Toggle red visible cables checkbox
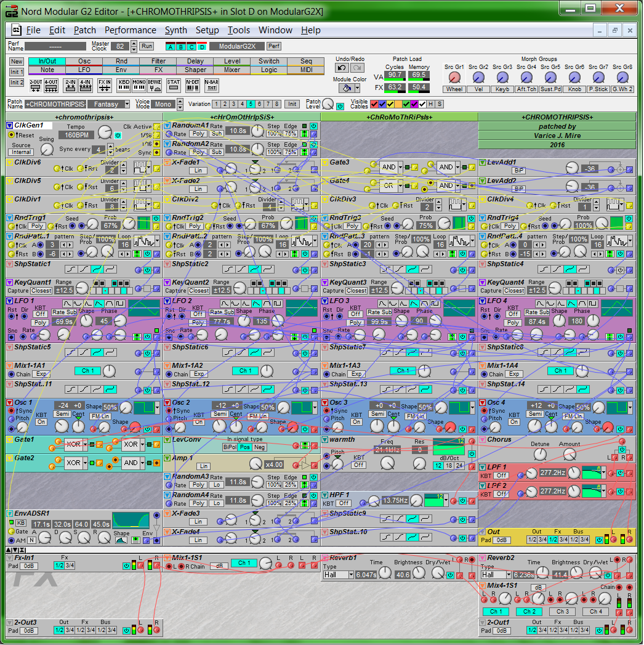The height and width of the screenshot is (645, 644). (374, 104)
